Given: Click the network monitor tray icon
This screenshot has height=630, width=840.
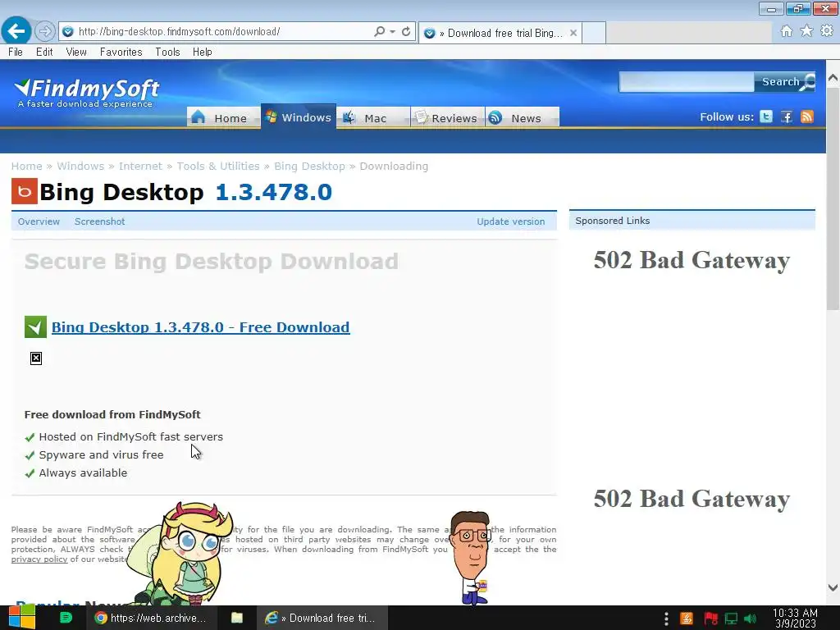Looking at the screenshot, I should (x=731, y=619).
